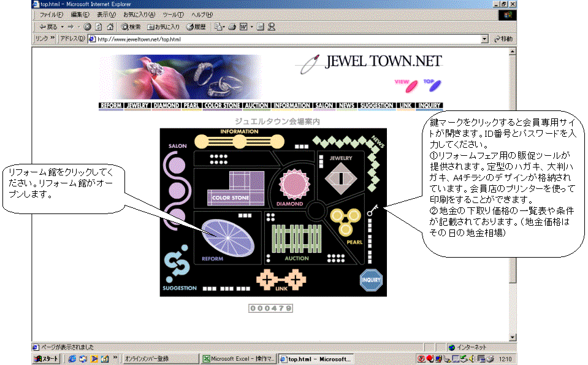Viewport: 588px width, 365px height.
Task: Open the 表示(V) menu
Action: point(106,15)
